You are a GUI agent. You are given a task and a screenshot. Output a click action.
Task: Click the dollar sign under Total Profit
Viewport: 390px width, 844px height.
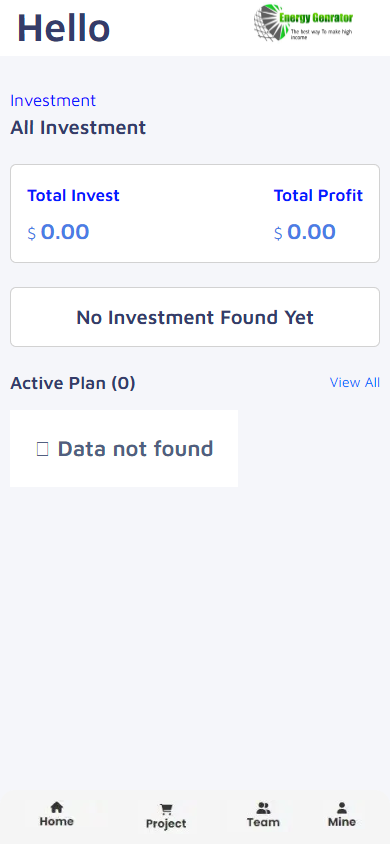278,234
